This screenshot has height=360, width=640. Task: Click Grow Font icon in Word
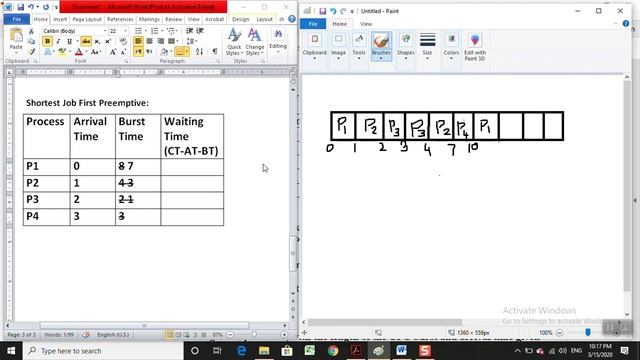click(x=113, y=52)
